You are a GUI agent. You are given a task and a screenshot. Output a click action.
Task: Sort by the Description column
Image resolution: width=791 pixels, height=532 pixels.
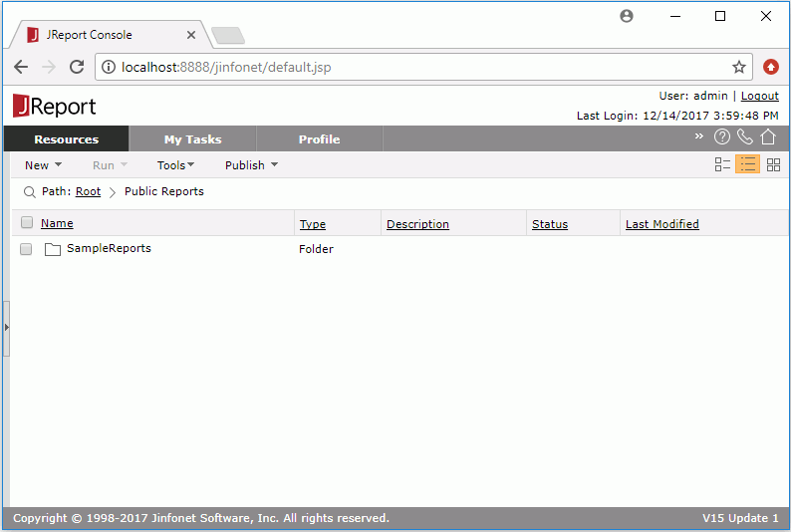coord(417,224)
